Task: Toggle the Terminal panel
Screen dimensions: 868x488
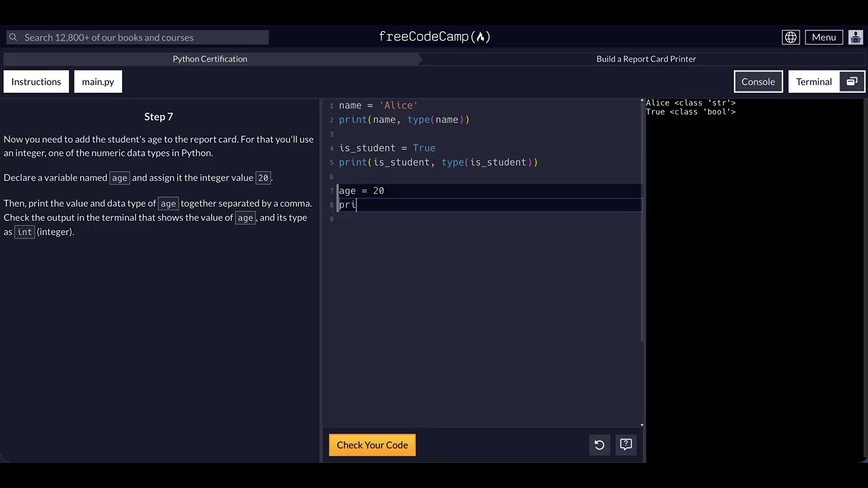Action: (814, 81)
